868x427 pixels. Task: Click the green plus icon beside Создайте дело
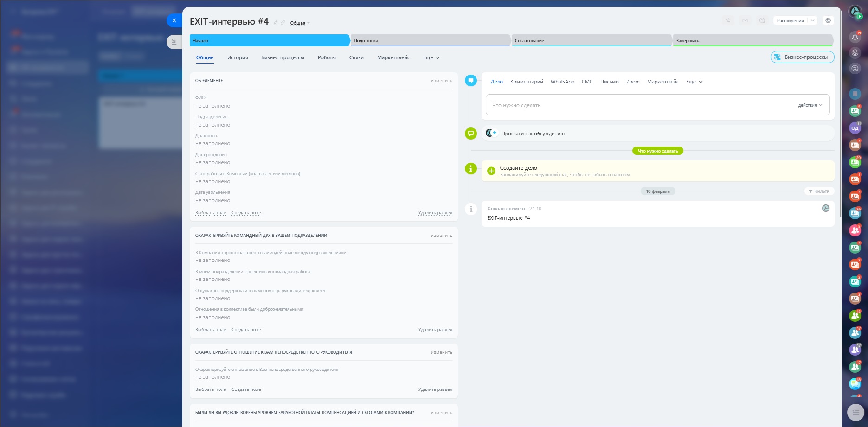coord(491,171)
